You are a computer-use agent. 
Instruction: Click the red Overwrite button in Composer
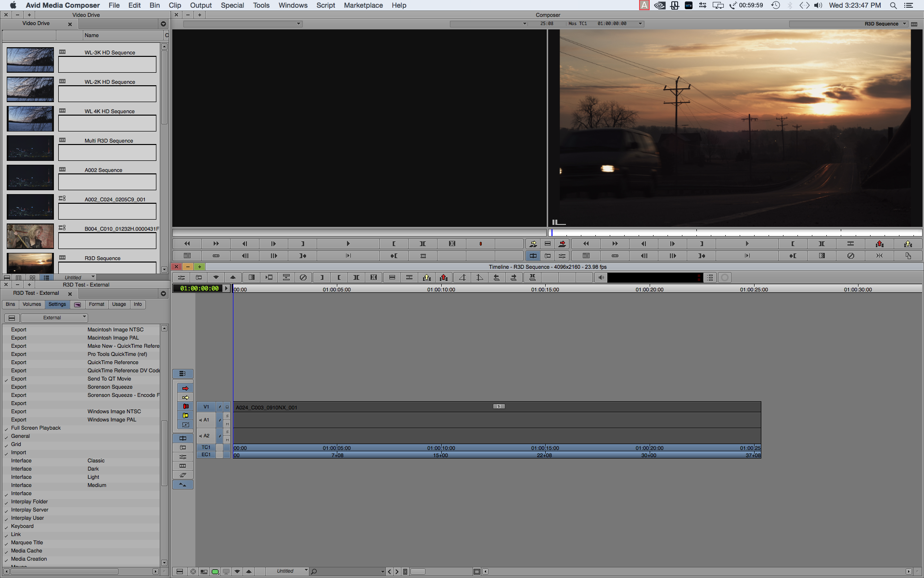562,244
